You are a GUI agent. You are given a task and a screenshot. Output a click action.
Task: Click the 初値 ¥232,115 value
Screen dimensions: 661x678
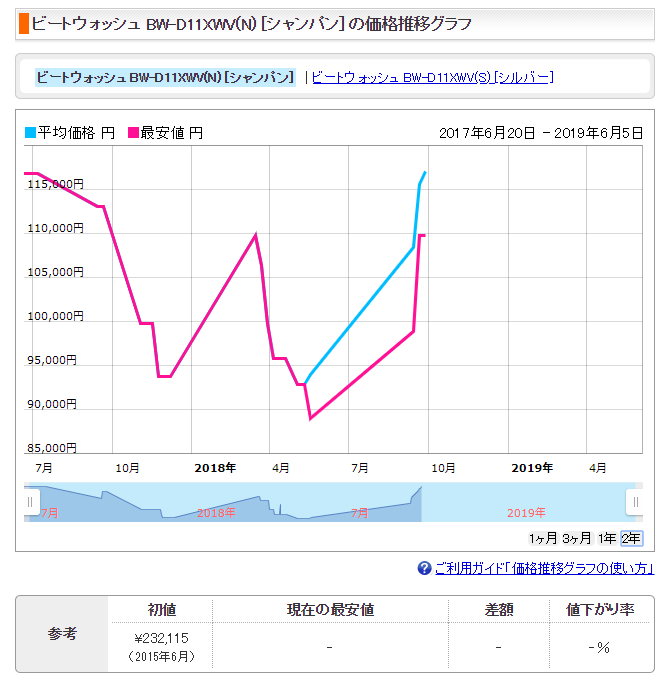(x=162, y=638)
